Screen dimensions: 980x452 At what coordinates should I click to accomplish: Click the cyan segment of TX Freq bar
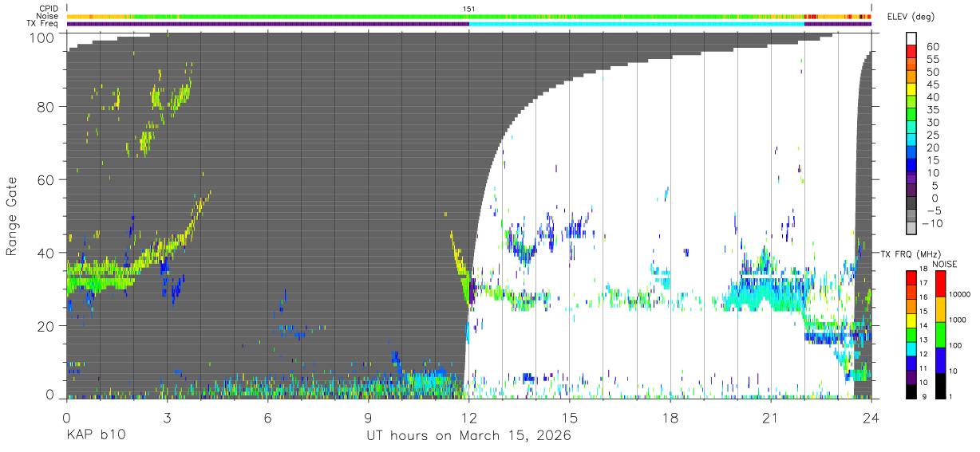tap(637, 24)
